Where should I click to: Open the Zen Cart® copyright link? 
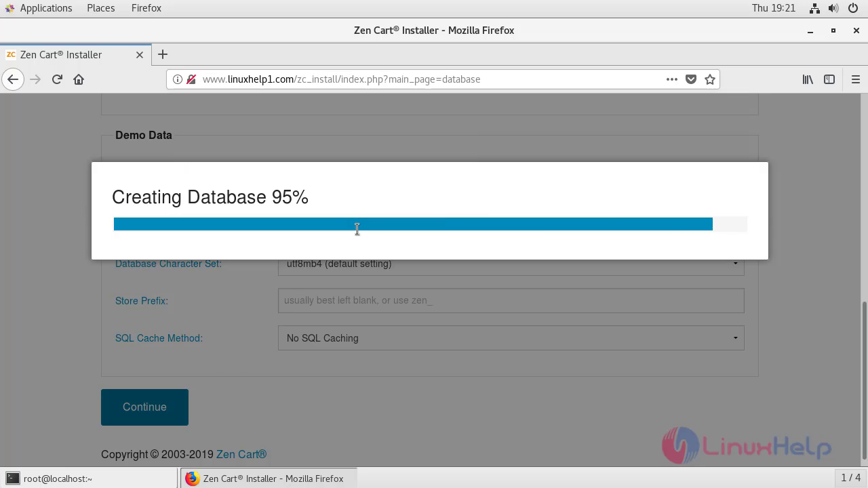click(x=241, y=455)
